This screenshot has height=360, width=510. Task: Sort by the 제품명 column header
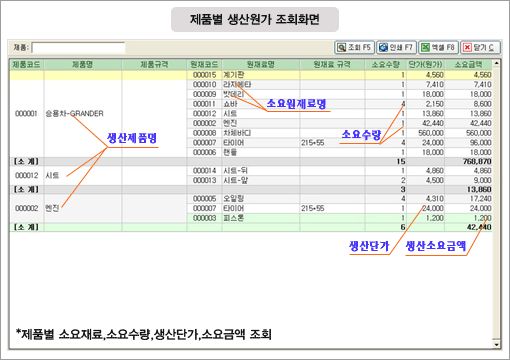pos(83,64)
